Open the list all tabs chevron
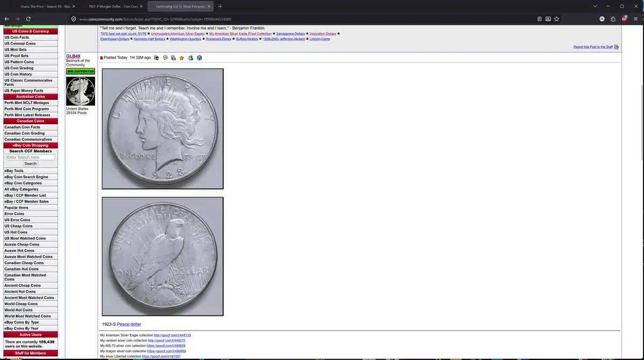This screenshot has height=360, width=644. 595,6
